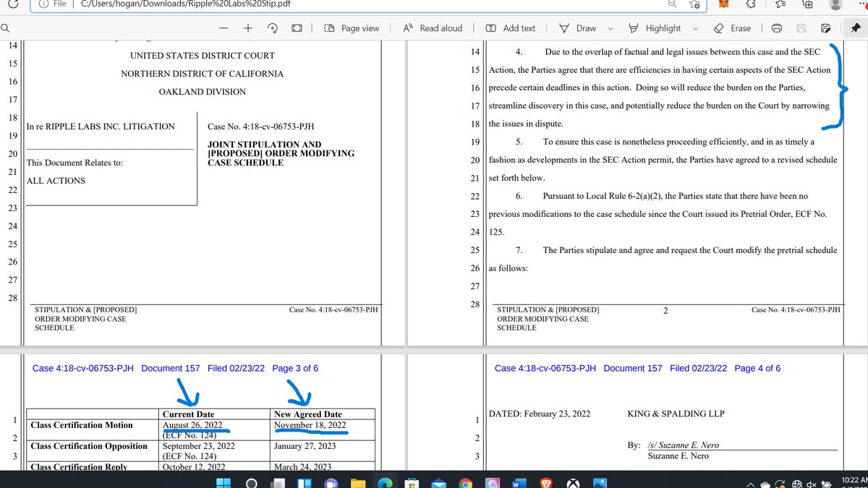Viewport: 868px width, 488px height.
Task: Switch to Microsoft Edge on taskbar
Action: coord(384,483)
